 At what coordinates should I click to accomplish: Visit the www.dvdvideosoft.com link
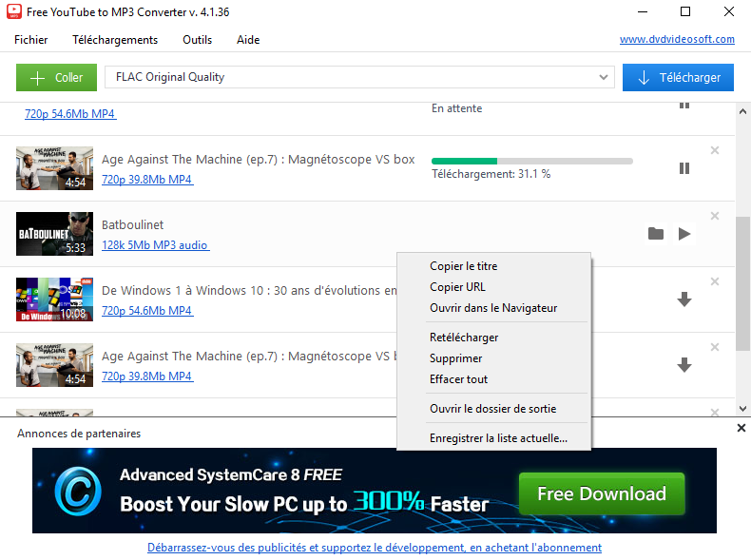pos(677,40)
